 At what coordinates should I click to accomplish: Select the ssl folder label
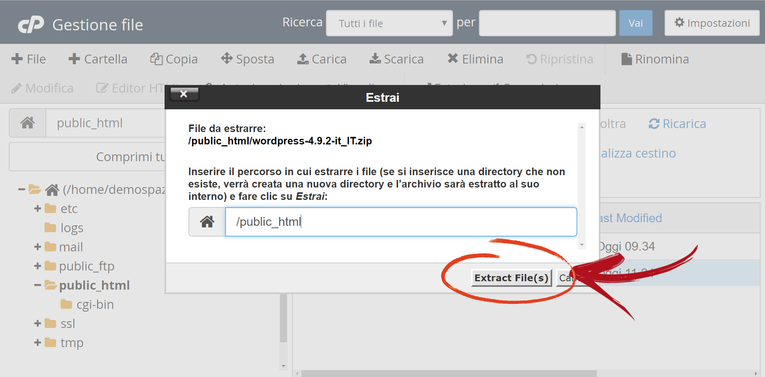pos(68,323)
